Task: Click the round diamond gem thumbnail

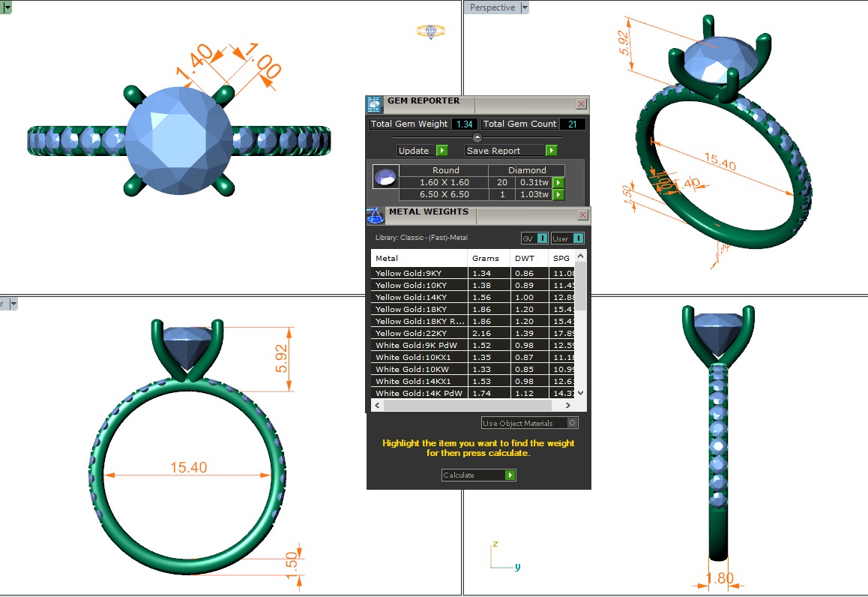Action: coord(385,178)
